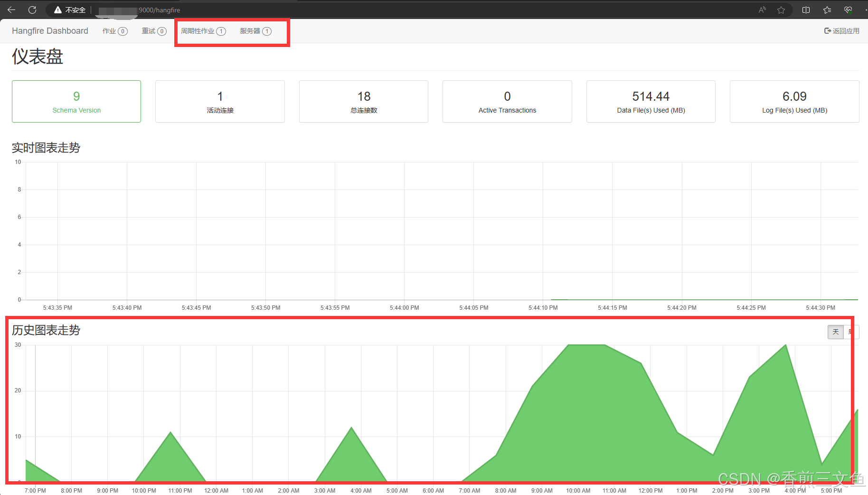Image resolution: width=868 pixels, height=495 pixels.
Task: Select the 天 (day) history range button
Action: coord(836,332)
